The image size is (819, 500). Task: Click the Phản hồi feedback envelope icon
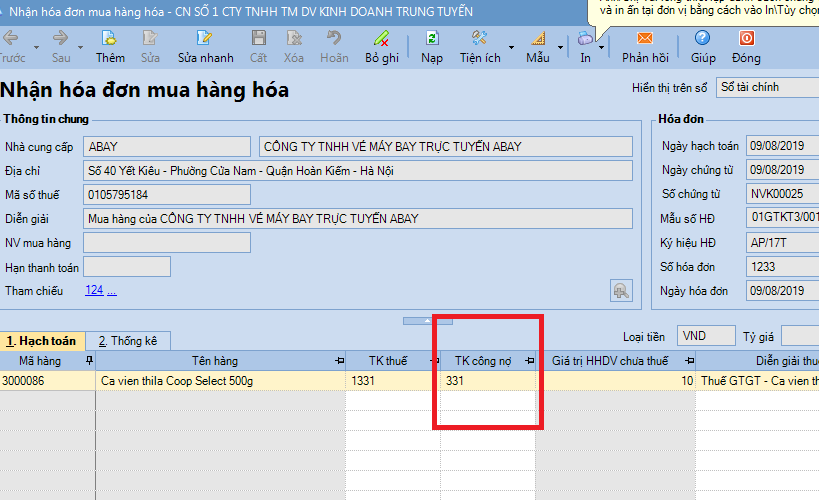point(645,38)
